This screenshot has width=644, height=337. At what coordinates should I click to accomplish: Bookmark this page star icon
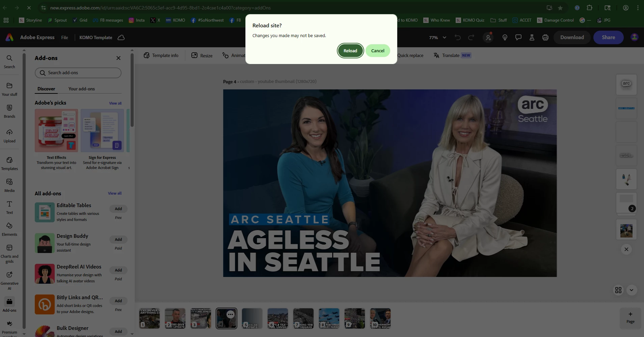[x=560, y=8]
